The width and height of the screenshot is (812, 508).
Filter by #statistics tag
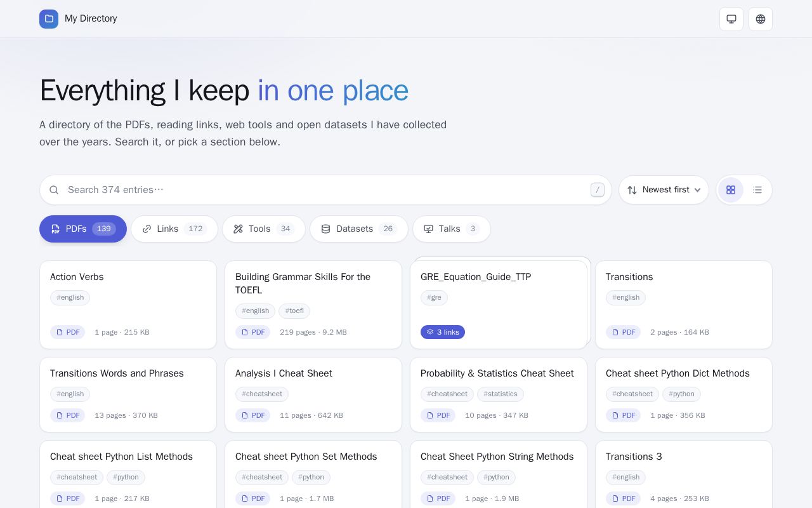click(x=501, y=394)
